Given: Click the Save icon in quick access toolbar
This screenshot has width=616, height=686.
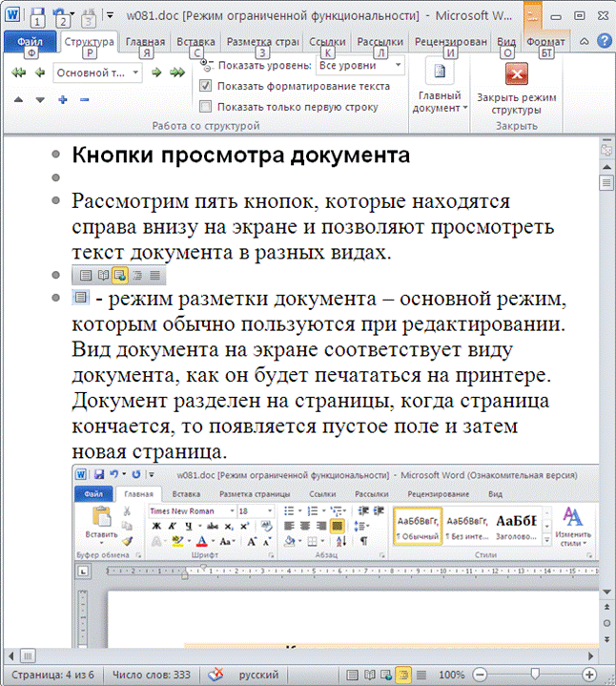Looking at the screenshot, I should [37, 14].
